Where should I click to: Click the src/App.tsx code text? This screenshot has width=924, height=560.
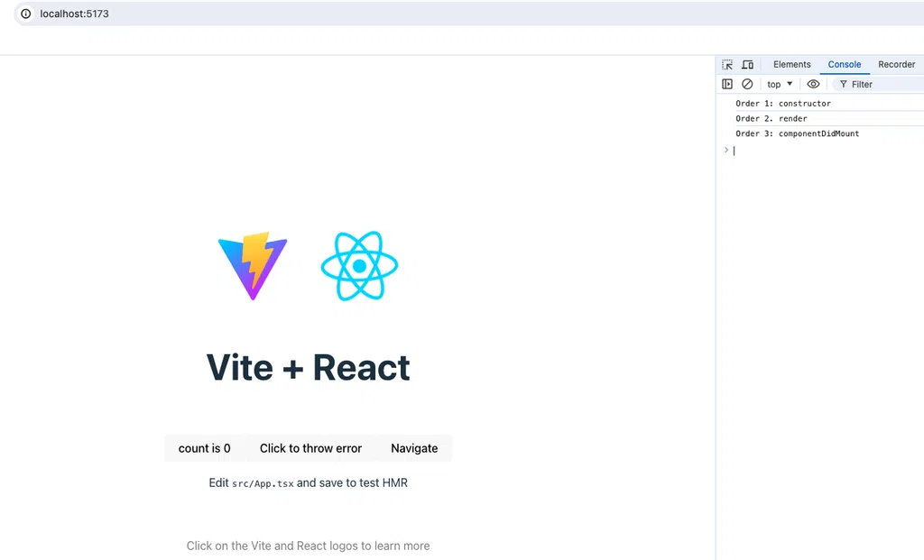[x=263, y=483]
